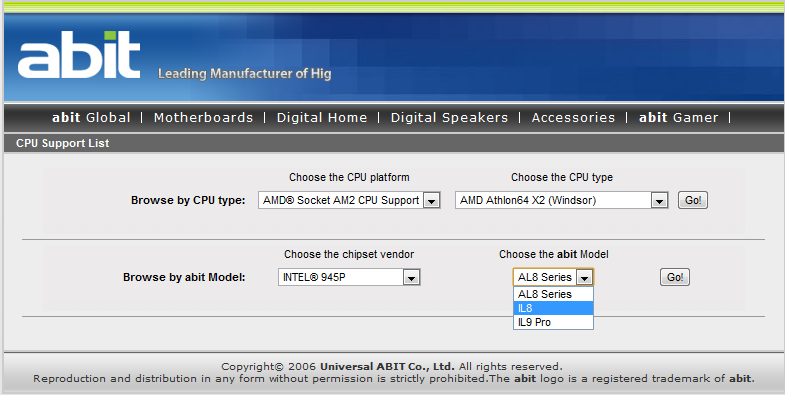Click the CPU Support List heading
This screenshot has width=785, height=395.
tap(63, 143)
